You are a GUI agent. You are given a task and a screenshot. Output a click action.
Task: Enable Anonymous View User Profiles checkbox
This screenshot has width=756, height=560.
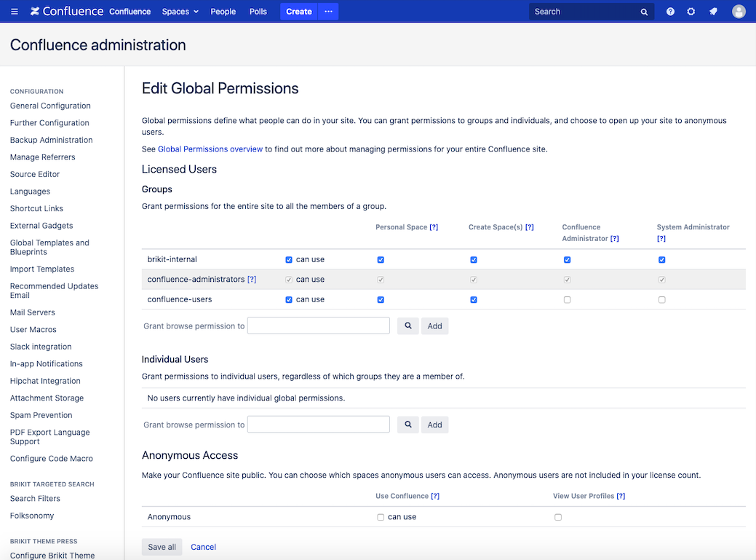click(558, 518)
